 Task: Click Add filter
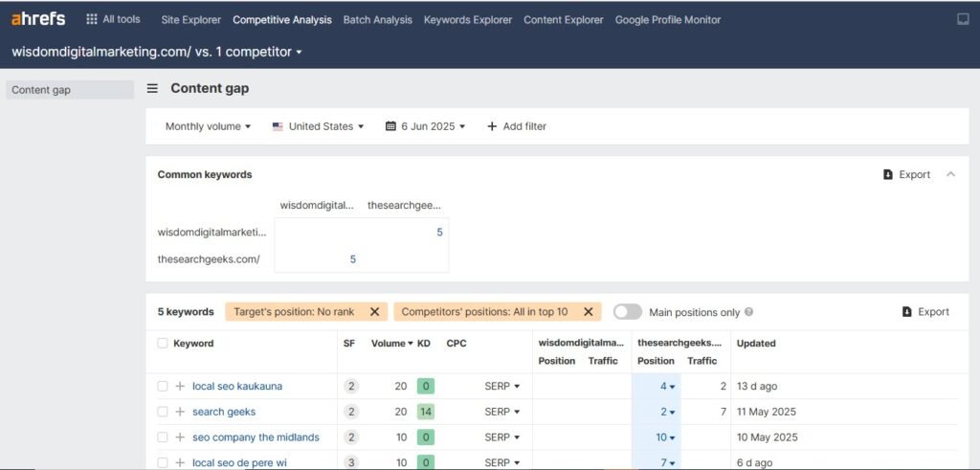click(516, 126)
